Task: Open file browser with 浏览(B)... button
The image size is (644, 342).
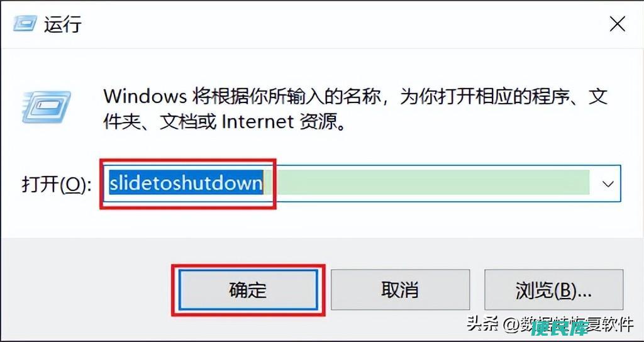Action: click(x=553, y=290)
